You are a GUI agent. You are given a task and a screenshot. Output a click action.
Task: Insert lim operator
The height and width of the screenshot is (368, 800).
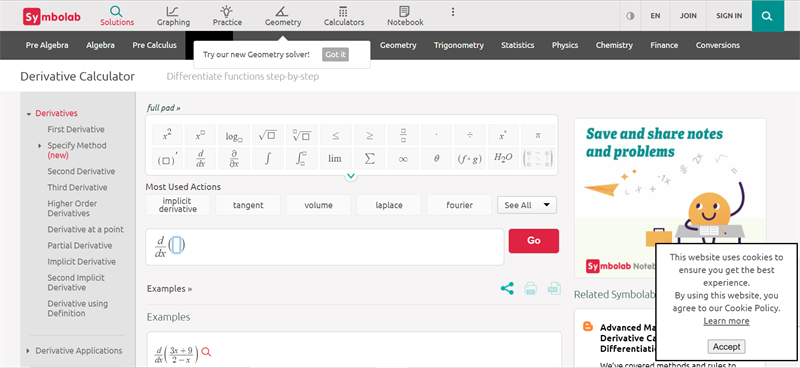tap(335, 159)
